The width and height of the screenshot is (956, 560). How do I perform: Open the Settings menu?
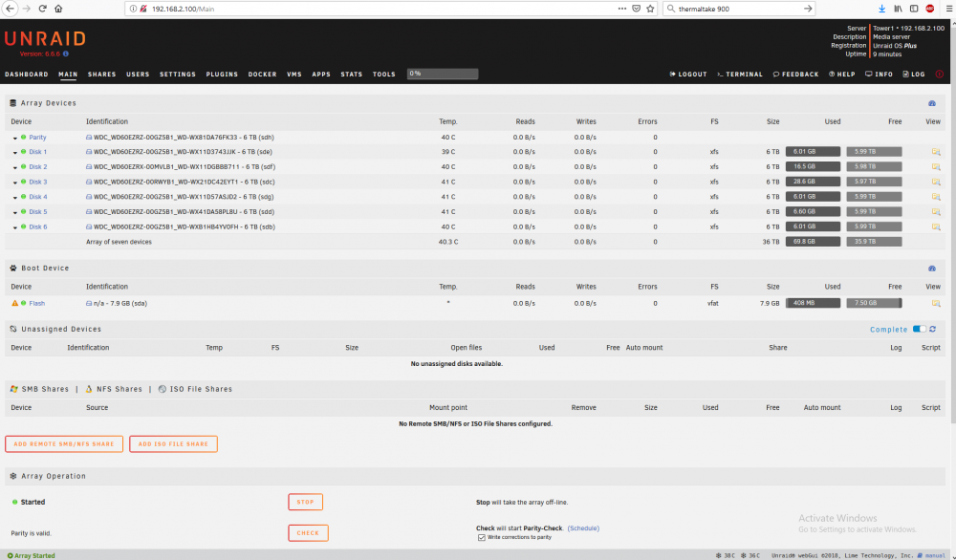(x=178, y=75)
